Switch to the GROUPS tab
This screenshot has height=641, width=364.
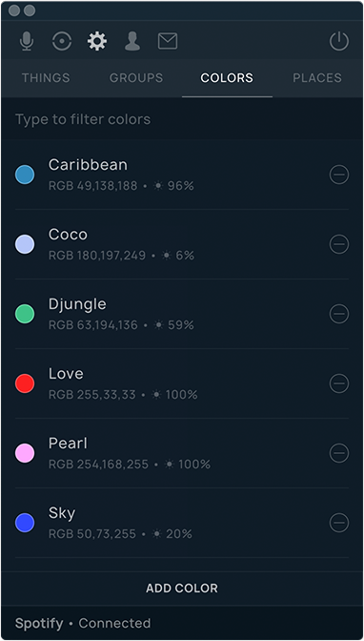pos(136,77)
